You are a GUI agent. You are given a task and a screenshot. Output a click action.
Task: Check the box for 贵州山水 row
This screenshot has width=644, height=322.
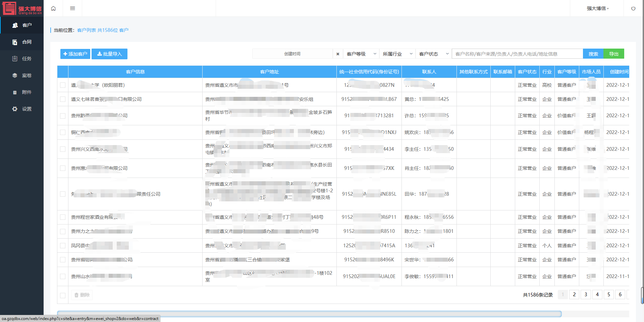[x=63, y=276]
